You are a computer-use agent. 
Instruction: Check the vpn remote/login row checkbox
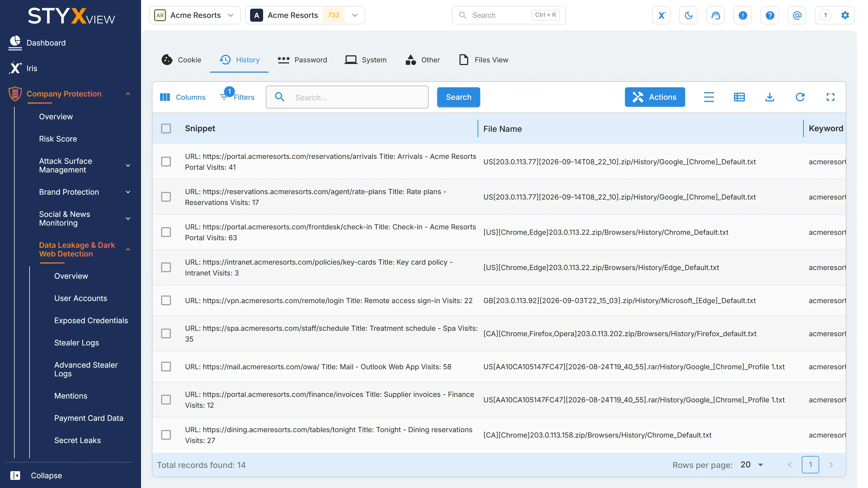tap(166, 300)
